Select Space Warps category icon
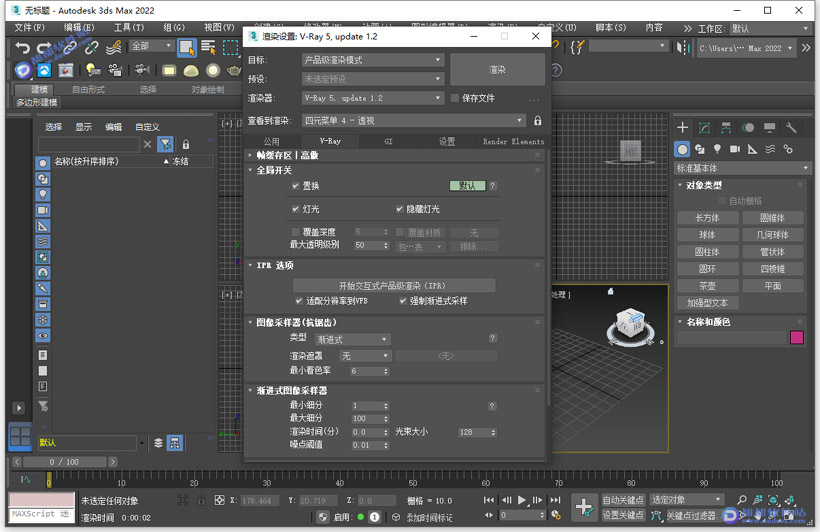 click(x=770, y=150)
